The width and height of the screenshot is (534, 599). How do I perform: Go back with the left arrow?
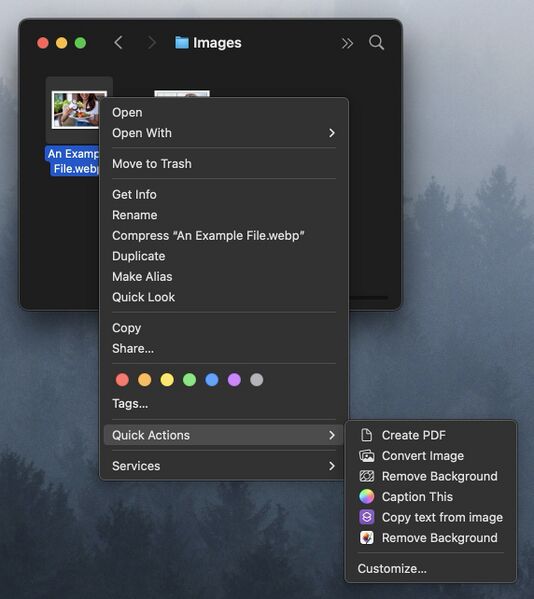(118, 42)
